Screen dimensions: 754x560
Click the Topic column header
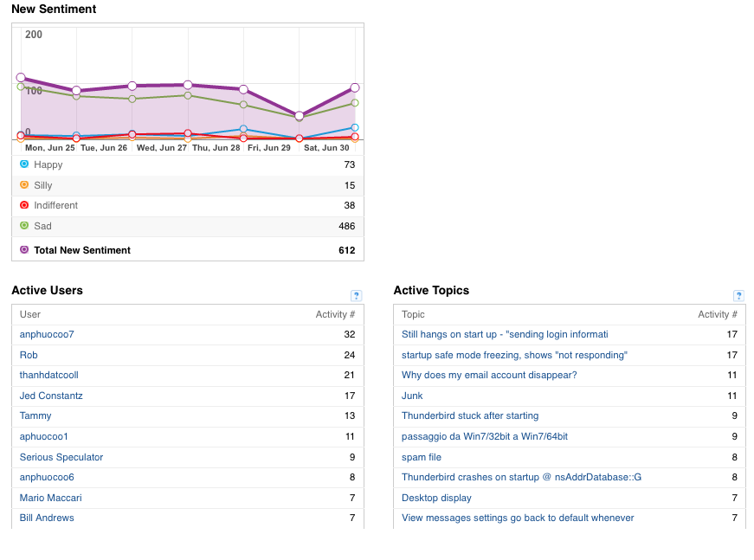pyautogui.click(x=413, y=314)
